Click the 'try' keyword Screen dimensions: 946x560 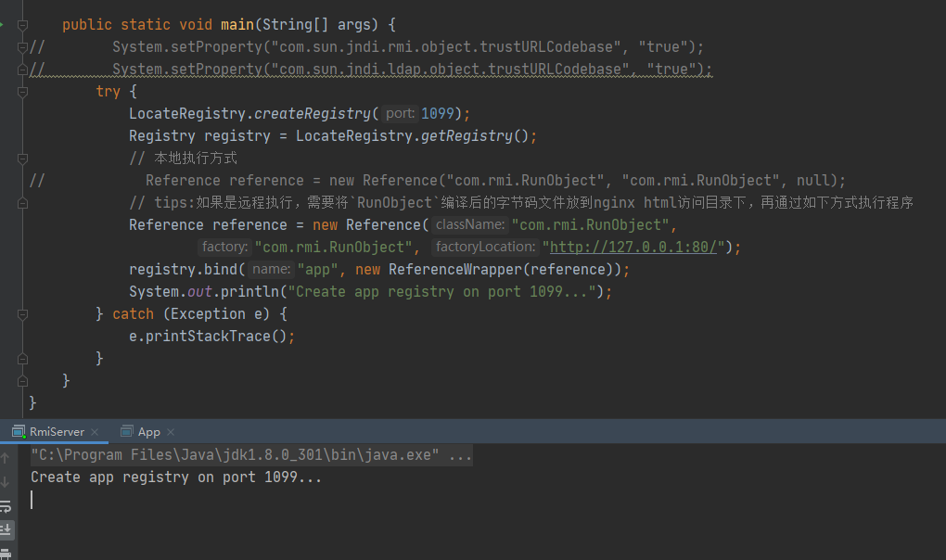click(108, 92)
